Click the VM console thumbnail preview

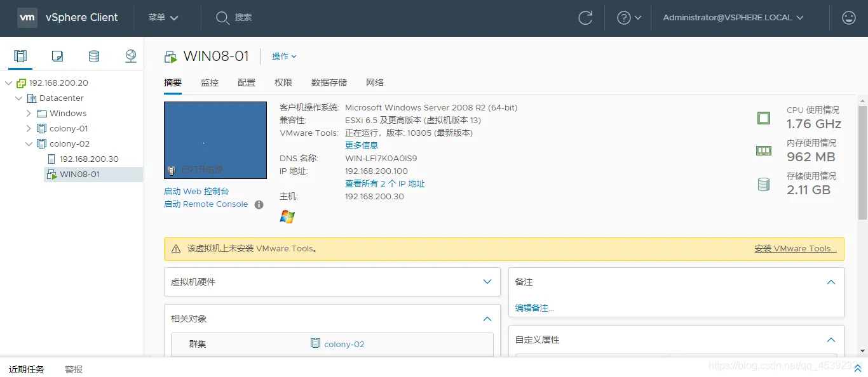click(x=215, y=140)
